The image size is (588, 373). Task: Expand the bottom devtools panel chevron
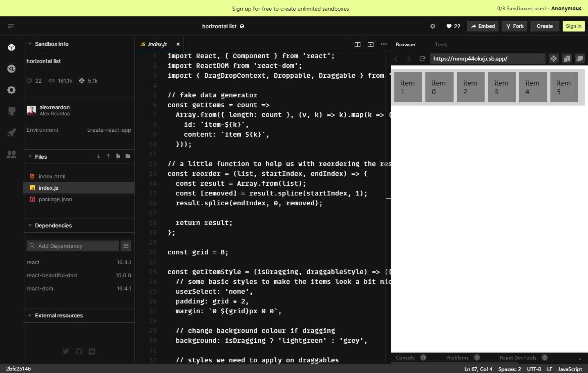(x=579, y=358)
